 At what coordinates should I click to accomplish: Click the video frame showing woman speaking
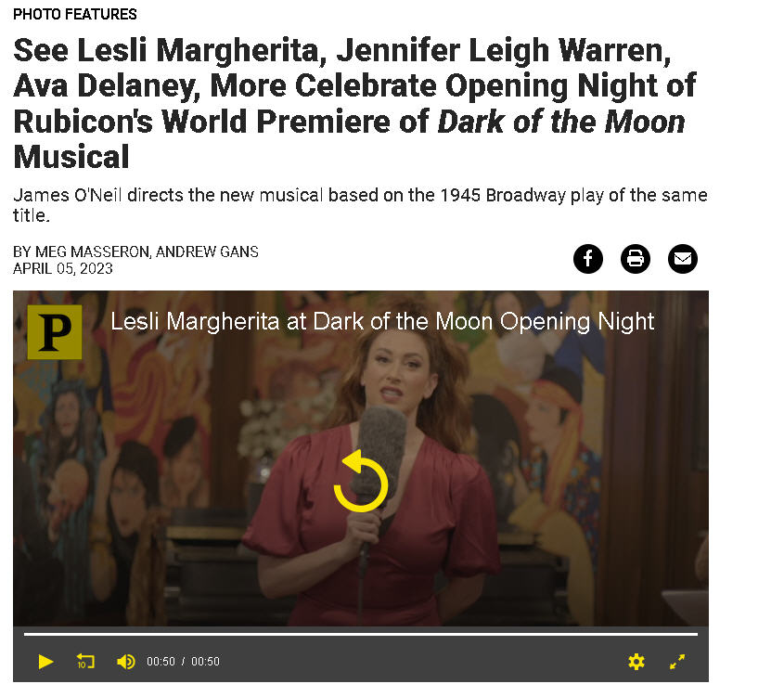click(x=361, y=458)
